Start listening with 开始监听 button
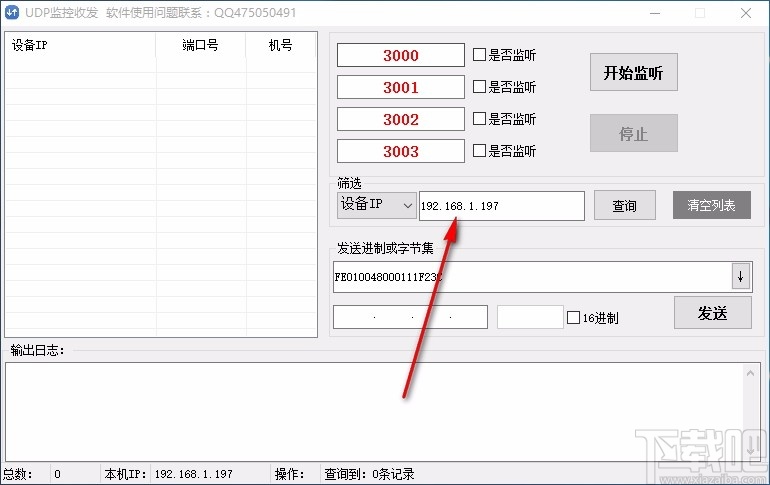The image size is (770, 485). [x=633, y=72]
